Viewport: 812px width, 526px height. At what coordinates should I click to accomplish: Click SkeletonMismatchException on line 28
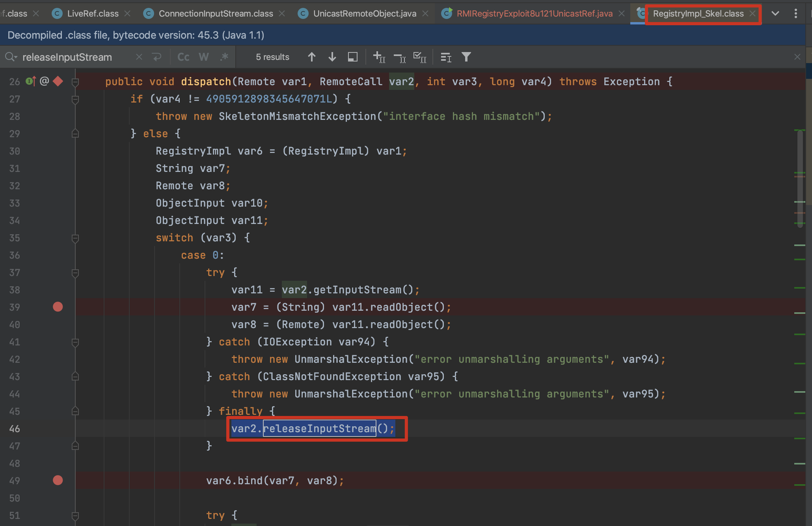point(298,116)
